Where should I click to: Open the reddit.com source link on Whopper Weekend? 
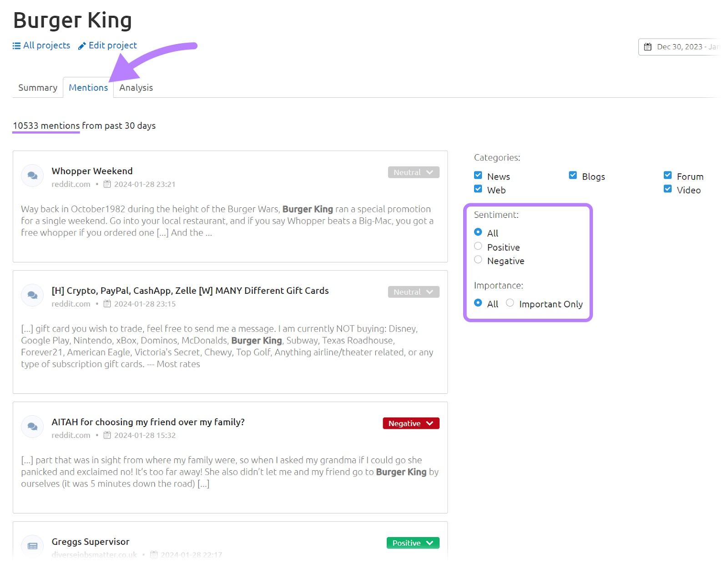(71, 184)
